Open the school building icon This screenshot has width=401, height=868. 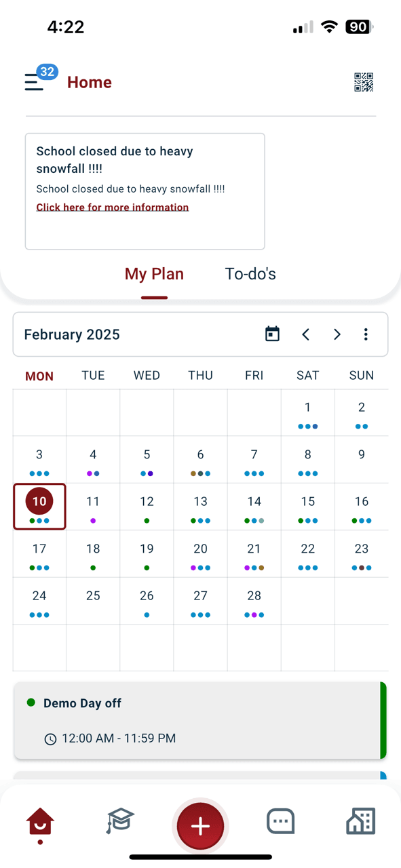(x=360, y=821)
